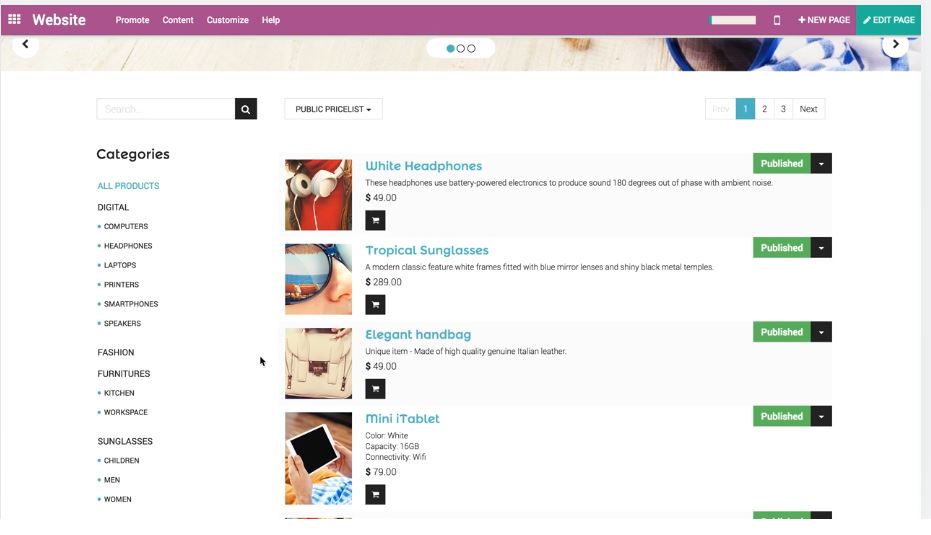Add Elegant handbag to cart

click(375, 389)
